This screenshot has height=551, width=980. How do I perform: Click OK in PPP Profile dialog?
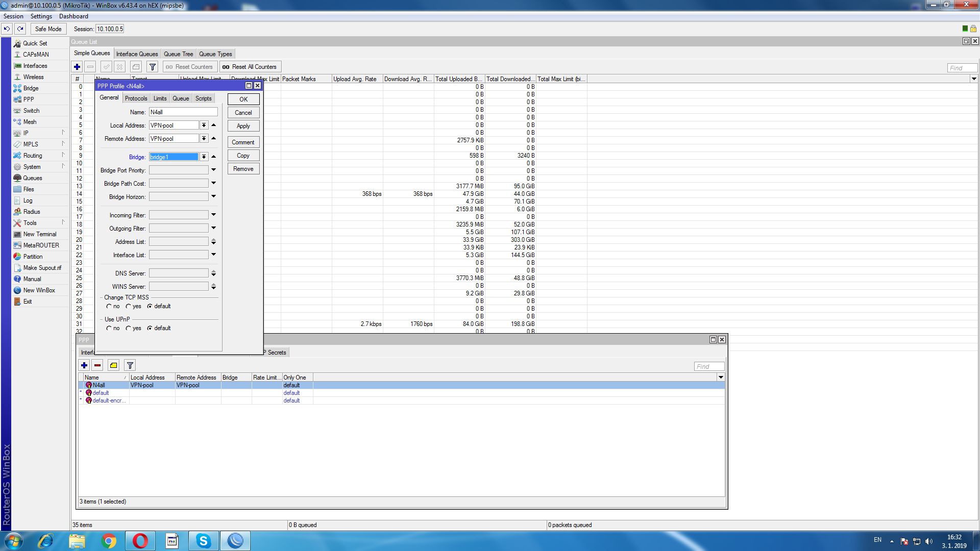[x=243, y=99]
